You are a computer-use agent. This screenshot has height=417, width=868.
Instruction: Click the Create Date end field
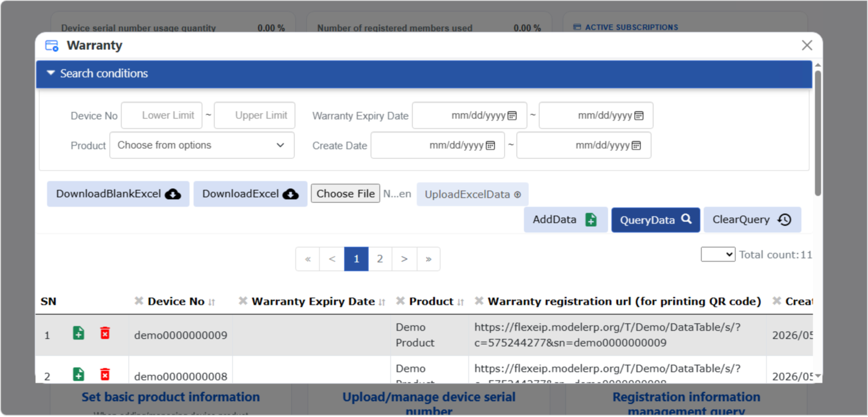click(584, 145)
